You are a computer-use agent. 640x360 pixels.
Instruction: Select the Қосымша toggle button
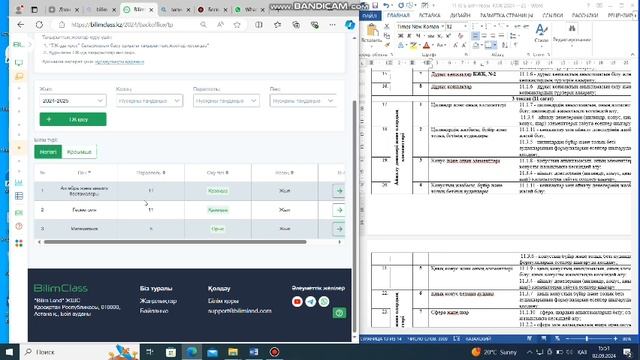[79, 152]
